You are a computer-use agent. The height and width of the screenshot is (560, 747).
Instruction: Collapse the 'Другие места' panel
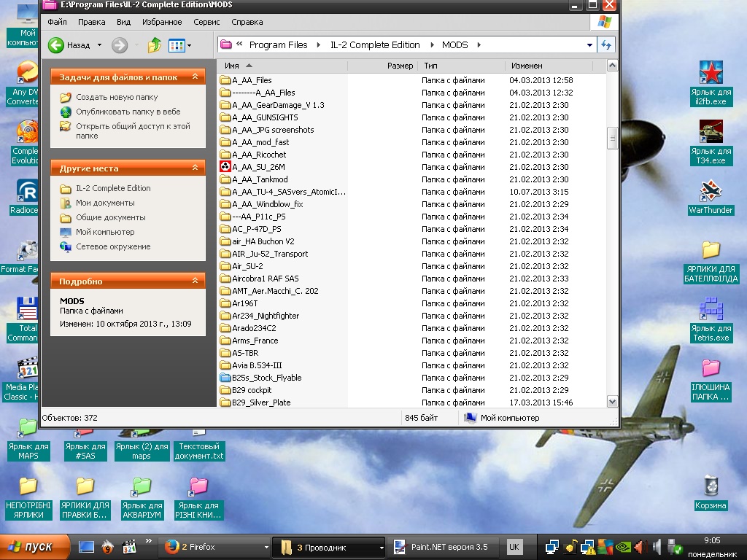(x=194, y=168)
